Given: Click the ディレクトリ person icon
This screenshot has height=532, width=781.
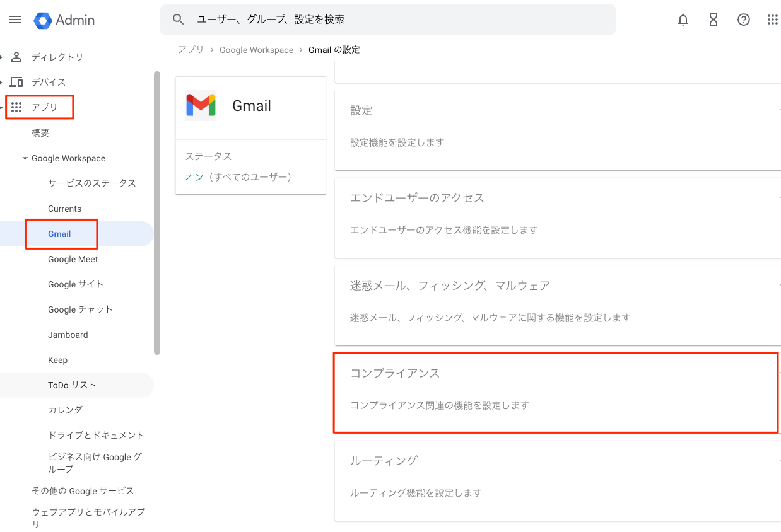Looking at the screenshot, I should pos(17,57).
